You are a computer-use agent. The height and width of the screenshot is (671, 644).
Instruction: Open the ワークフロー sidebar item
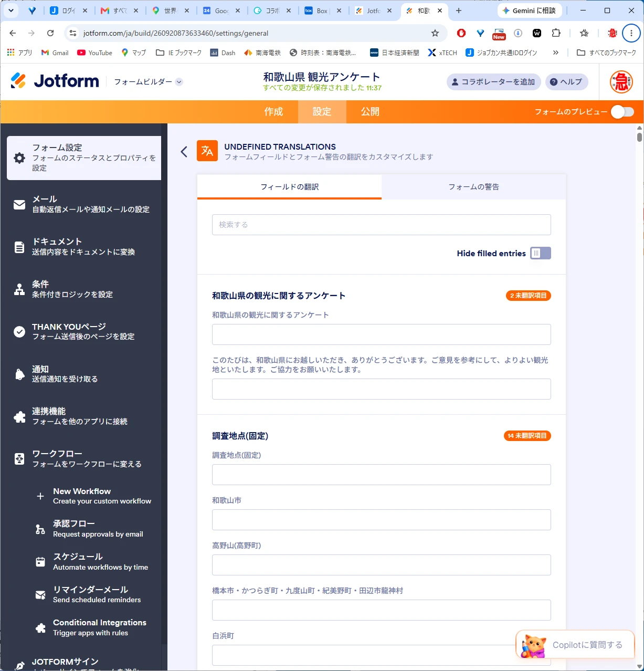point(84,459)
